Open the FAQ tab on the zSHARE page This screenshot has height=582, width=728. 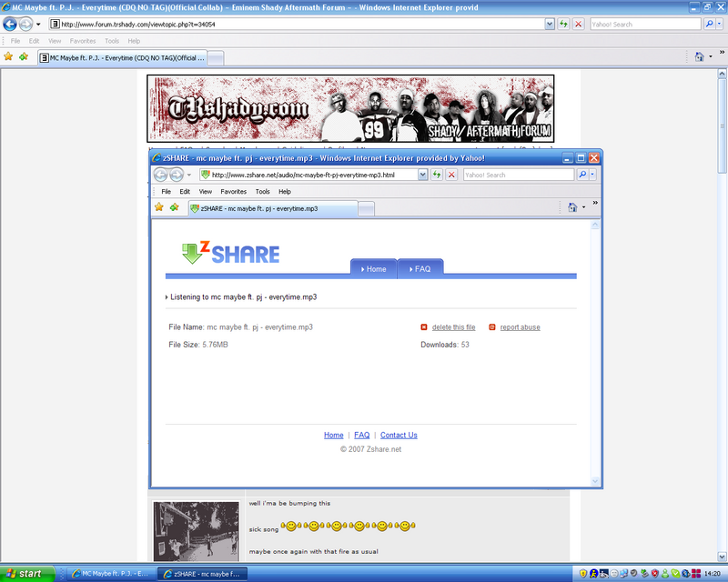click(420, 269)
